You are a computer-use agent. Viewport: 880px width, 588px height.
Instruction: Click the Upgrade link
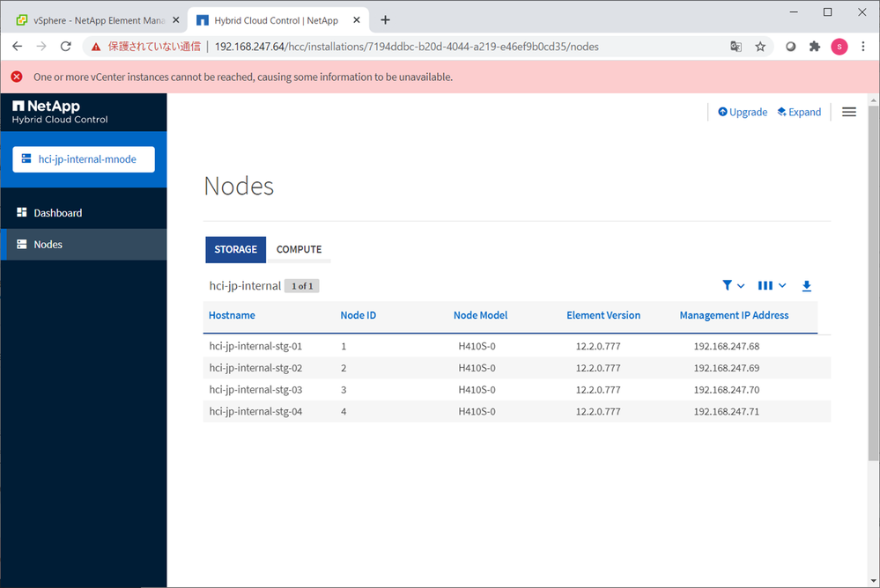point(742,112)
